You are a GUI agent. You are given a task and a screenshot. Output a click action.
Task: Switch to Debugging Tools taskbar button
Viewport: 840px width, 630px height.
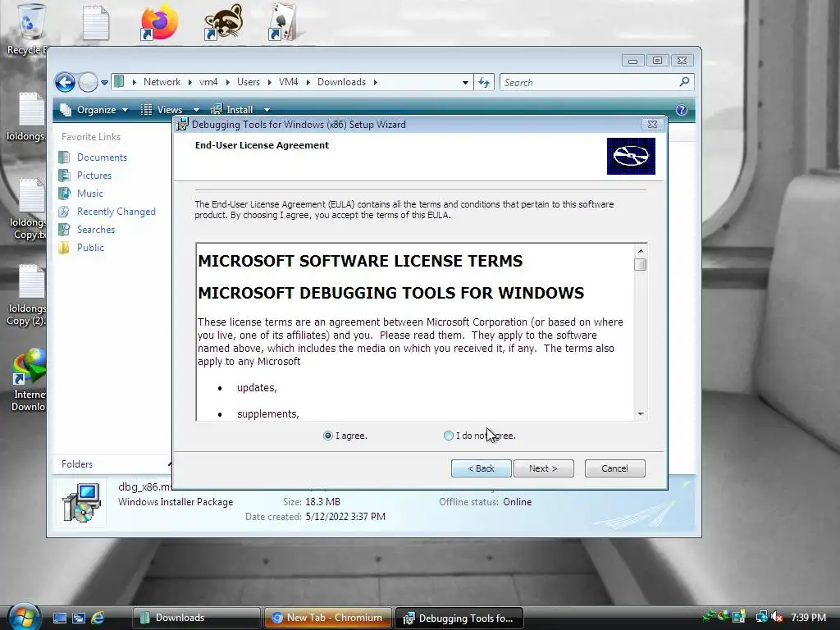click(459, 618)
